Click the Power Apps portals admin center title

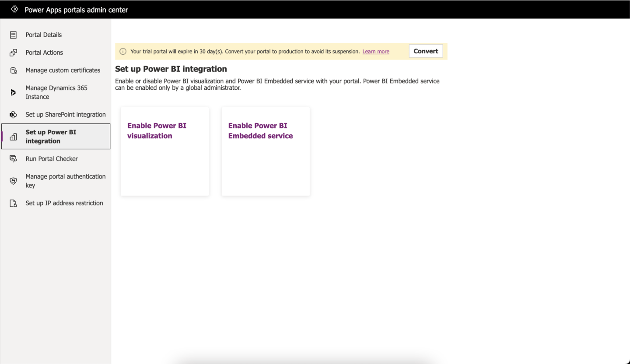pyautogui.click(x=76, y=9)
